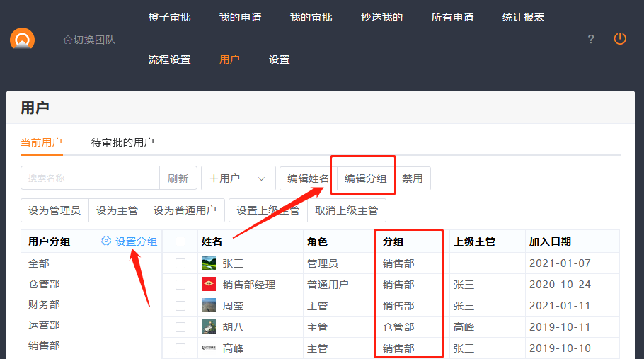This screenshot has height=359, width=644.
Task: Switch to the 待审批的用户 tab
Action: coord(122,142)
